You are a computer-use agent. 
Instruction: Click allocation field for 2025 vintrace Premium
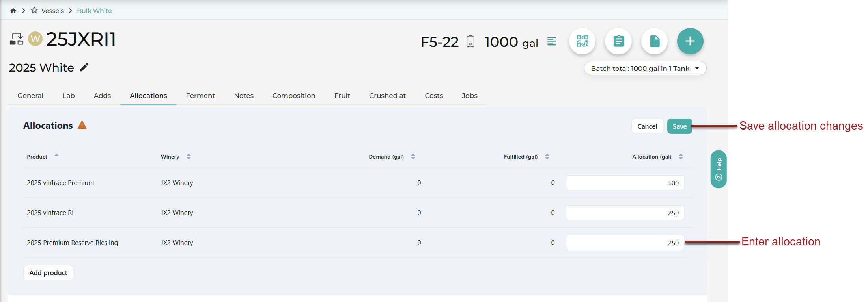(x=625, y=183)
